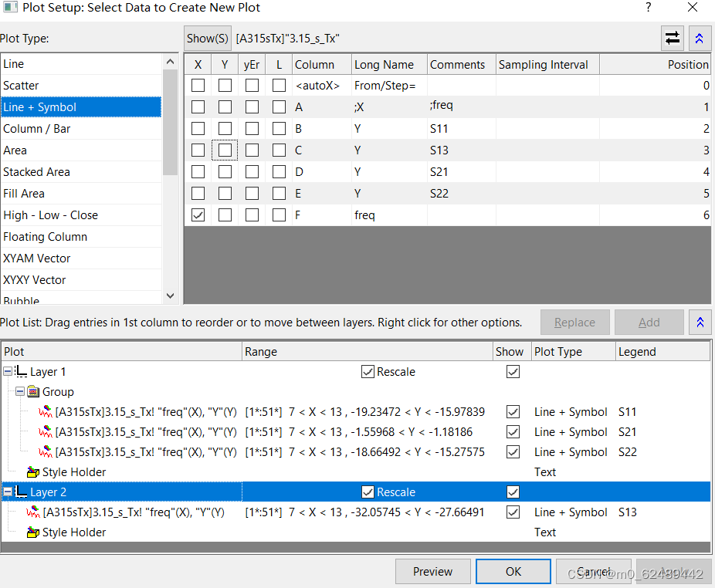Viewport: 715px width, 588px height.
Task: Toggle Show checkbox for S21 plot
Action: [x=513, y=431]
